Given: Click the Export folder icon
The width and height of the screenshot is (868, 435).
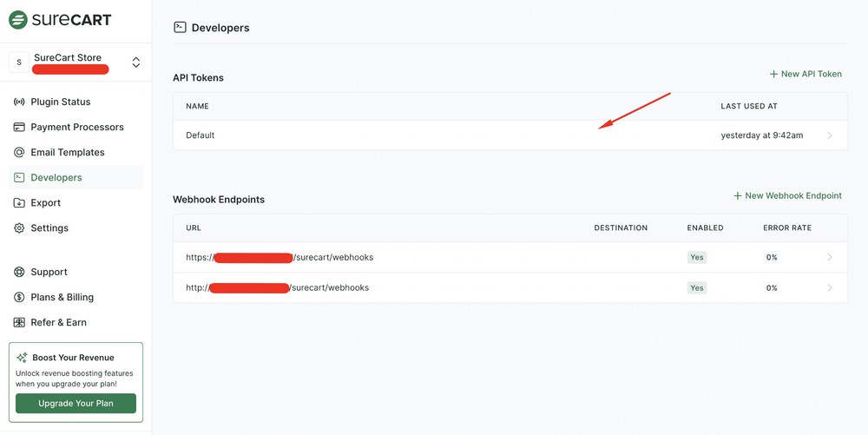Looking at the screenshot, I should (x=19, y=202).
